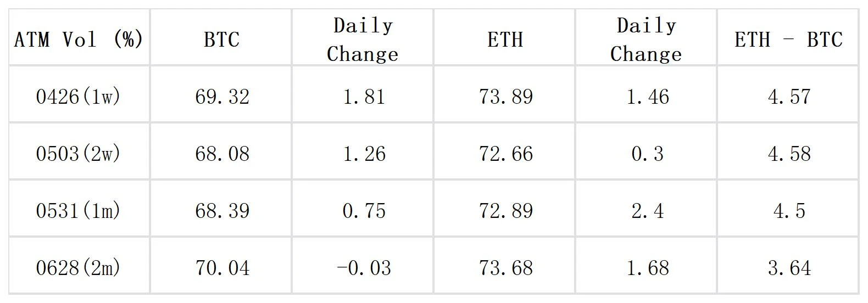The image size is (868, 303).
Task: Click the ETH value 73.68
Action: point(505,268)
